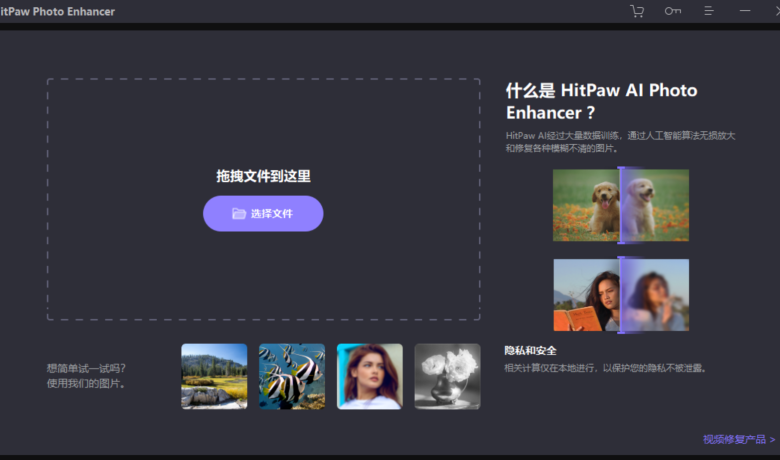780x460 pixels.
Task: Click the 选择文件 button
Action: click(x=263, y=213)
